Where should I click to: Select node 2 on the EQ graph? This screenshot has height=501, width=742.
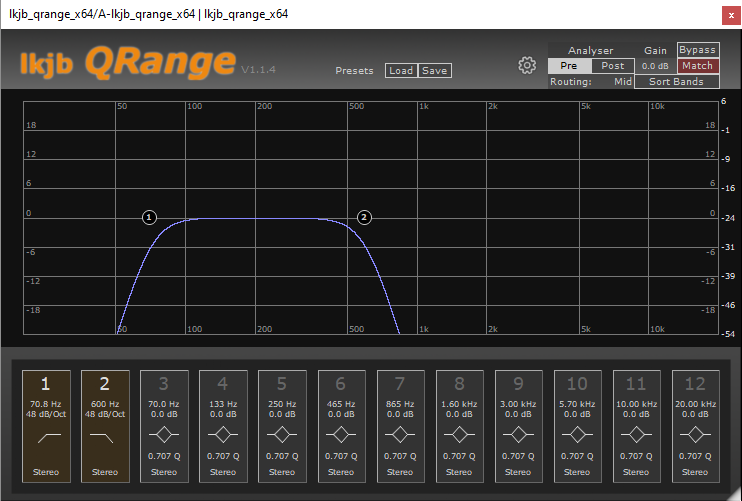(x=364, y=217)
